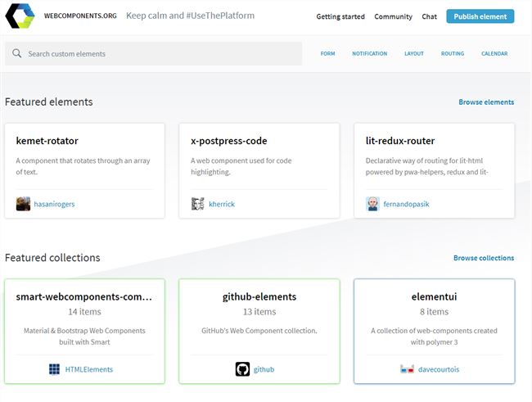
Task: Filter by the ROUTING tag
Action: 453,54
